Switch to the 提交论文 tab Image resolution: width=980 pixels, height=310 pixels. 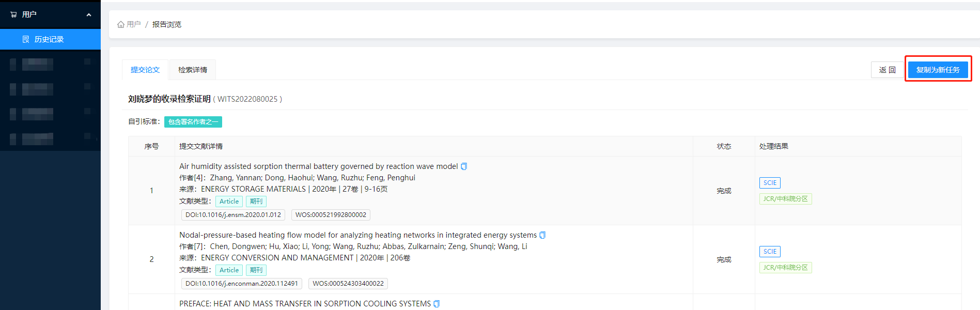[x=145, y=70]
